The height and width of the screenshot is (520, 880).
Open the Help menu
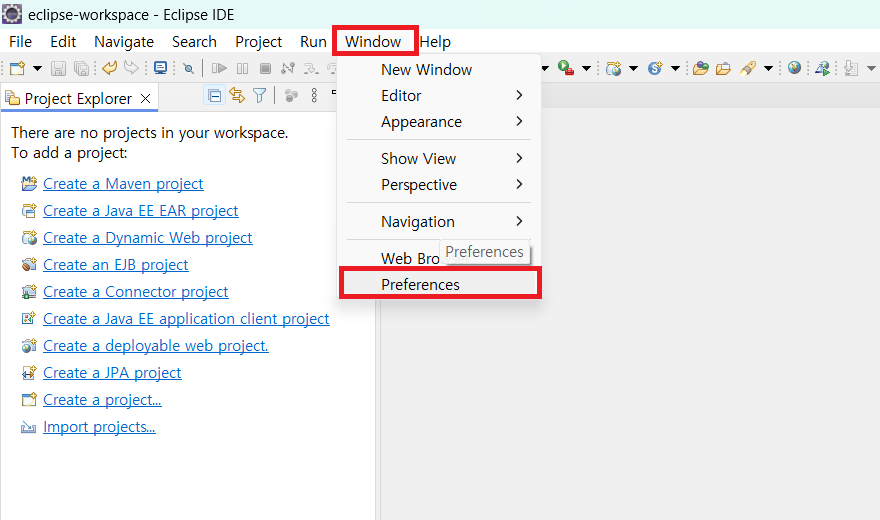click(x=436, y=42)
